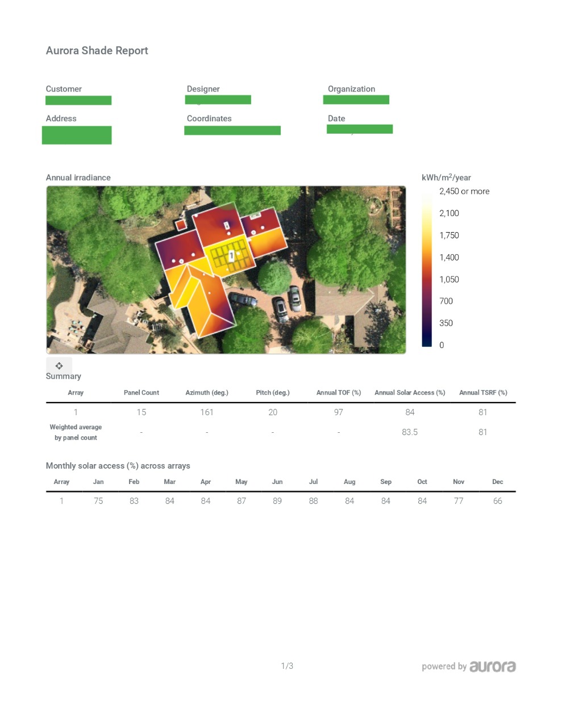
Task: Click the '2,450 or more' legend label
Action: (464, 191)
